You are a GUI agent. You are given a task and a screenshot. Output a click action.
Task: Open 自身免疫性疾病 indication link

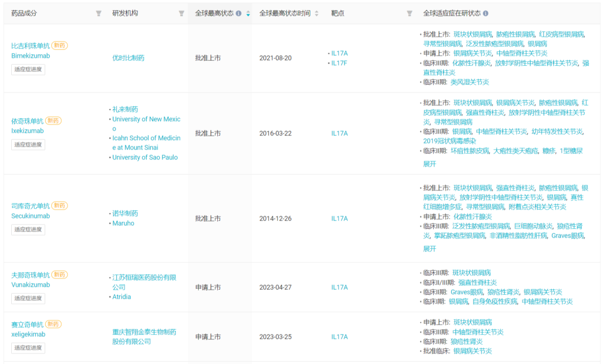(495, 301)
